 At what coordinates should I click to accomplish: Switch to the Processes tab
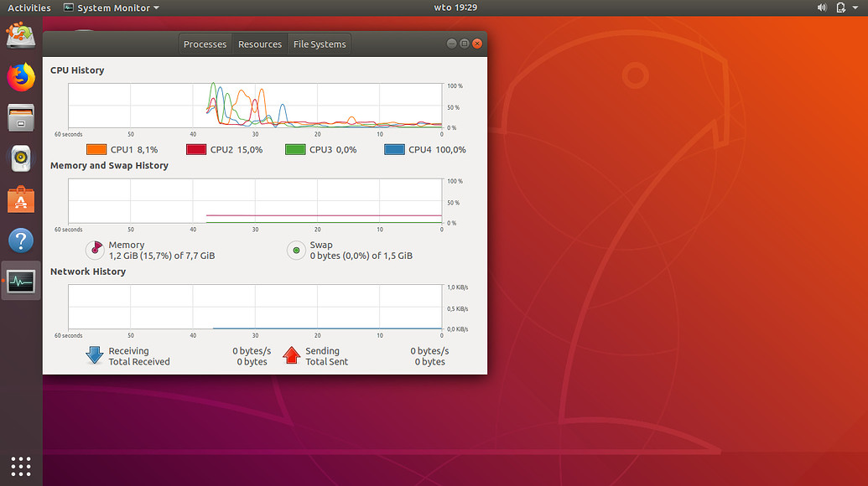205,44
